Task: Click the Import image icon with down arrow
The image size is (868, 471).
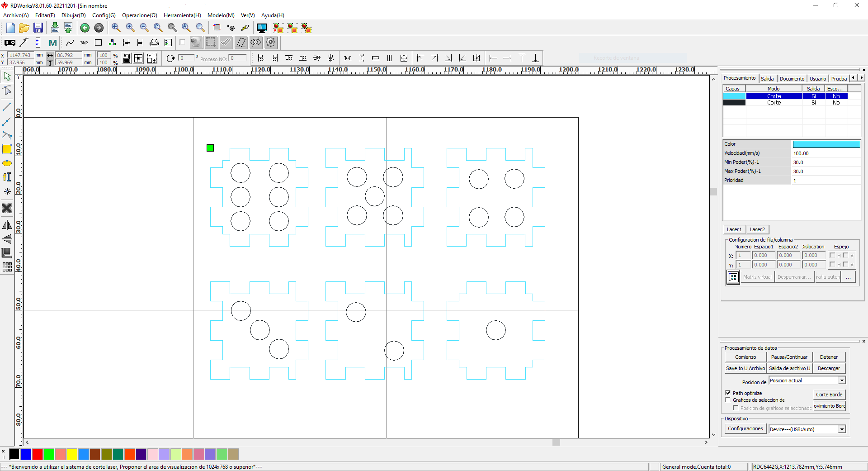Action: click(55, 28)
